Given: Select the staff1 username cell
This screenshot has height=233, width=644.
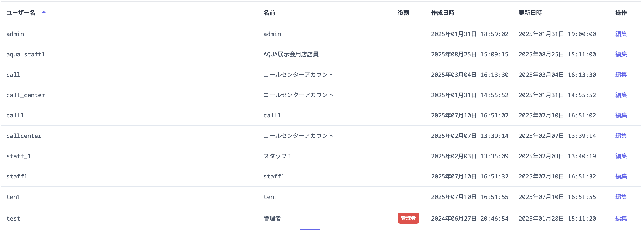Looking at the screenshot, I should click(17, 176).
